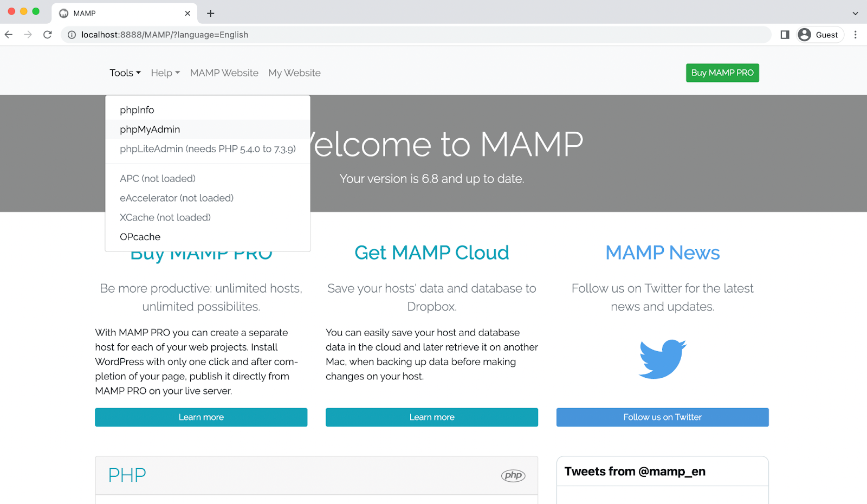Viewport: 867px width, 504px height.
Task: Click 'Welcome to MAMP' heading text
Action: pyautogui.click(x=447, y=145)
